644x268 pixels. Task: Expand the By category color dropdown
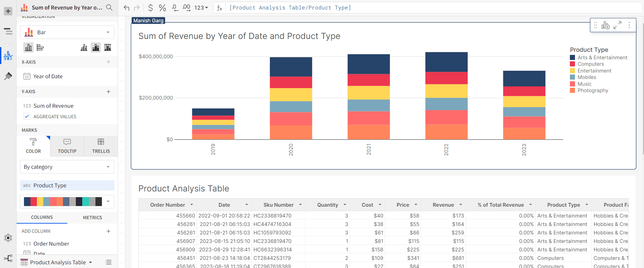click(67, 167)
